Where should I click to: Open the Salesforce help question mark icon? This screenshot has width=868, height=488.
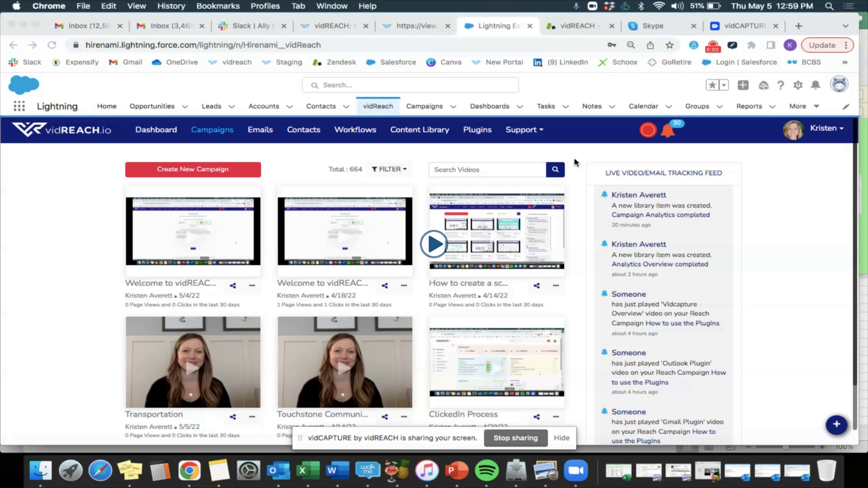pos(780,85)
